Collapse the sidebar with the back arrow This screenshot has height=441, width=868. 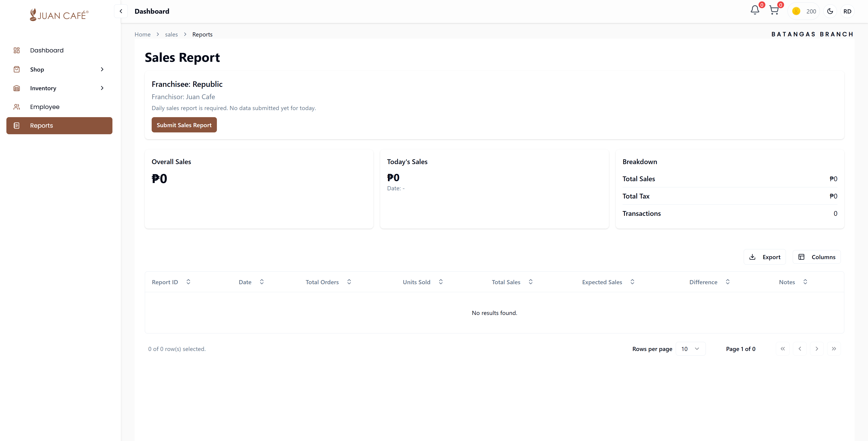[x=121, y=11]
